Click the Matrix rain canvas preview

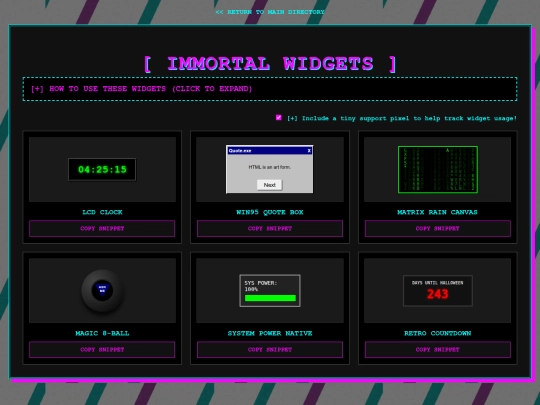pyautogui.click(x=438, y=169)
